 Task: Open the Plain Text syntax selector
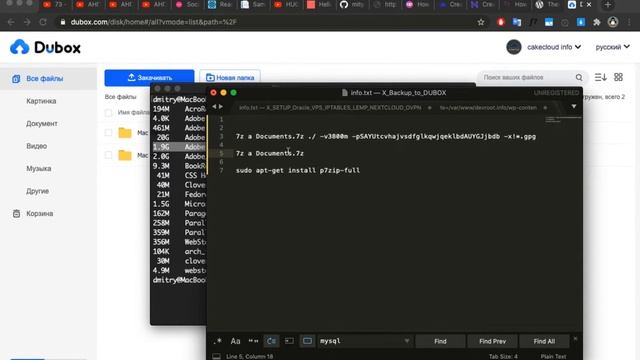click(553, 356)
